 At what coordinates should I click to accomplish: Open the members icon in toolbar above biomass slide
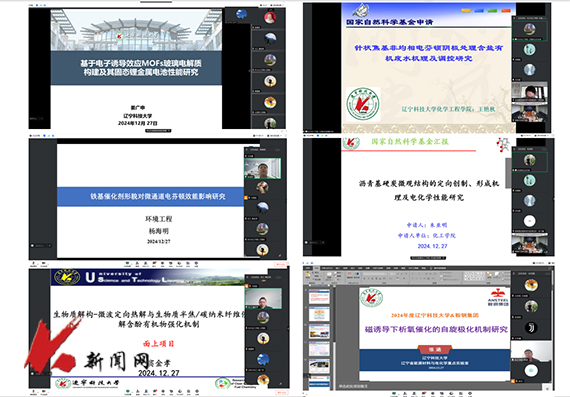point(145,263)
